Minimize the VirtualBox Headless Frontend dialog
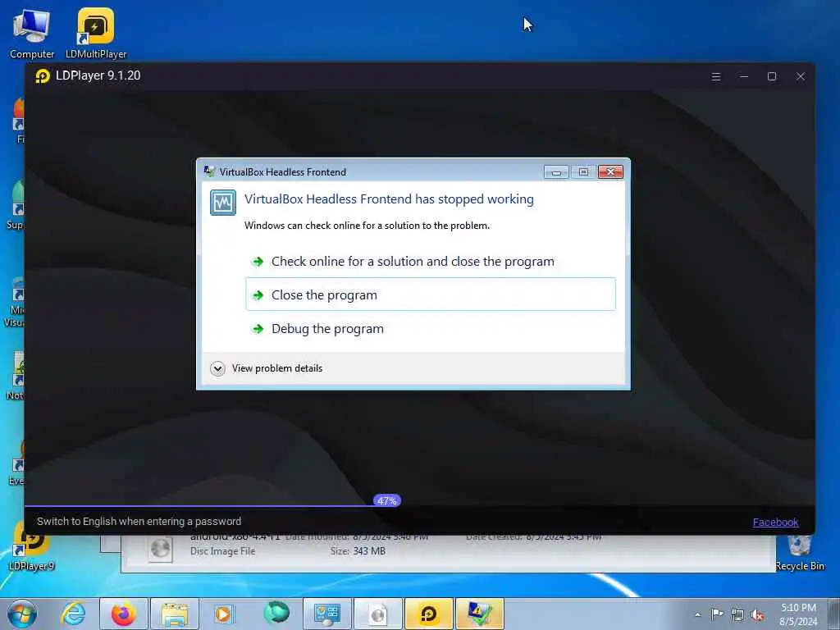 point(557,171)
